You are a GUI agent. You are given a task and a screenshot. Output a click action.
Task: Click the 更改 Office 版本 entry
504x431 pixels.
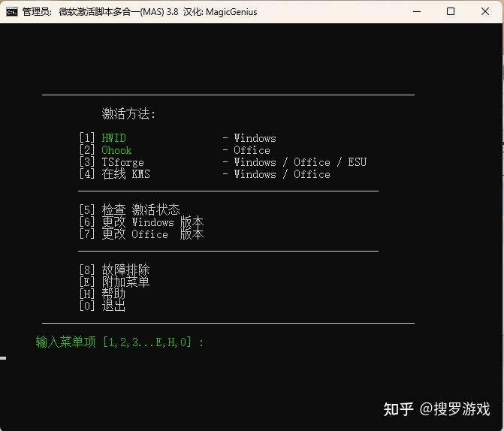[x=141, y=234]
